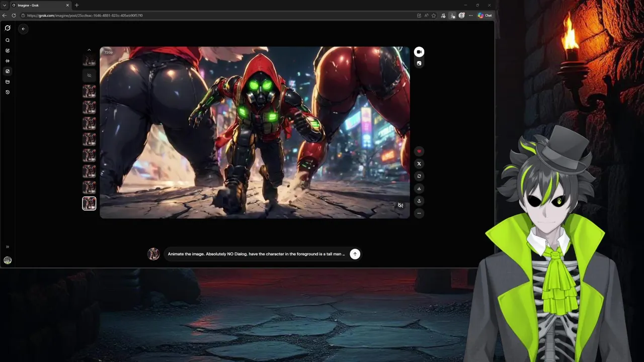This screenshot has height=362, width=644.
Task: Regenerate the video with the refresh icon
Action: (x=419, y=176)
